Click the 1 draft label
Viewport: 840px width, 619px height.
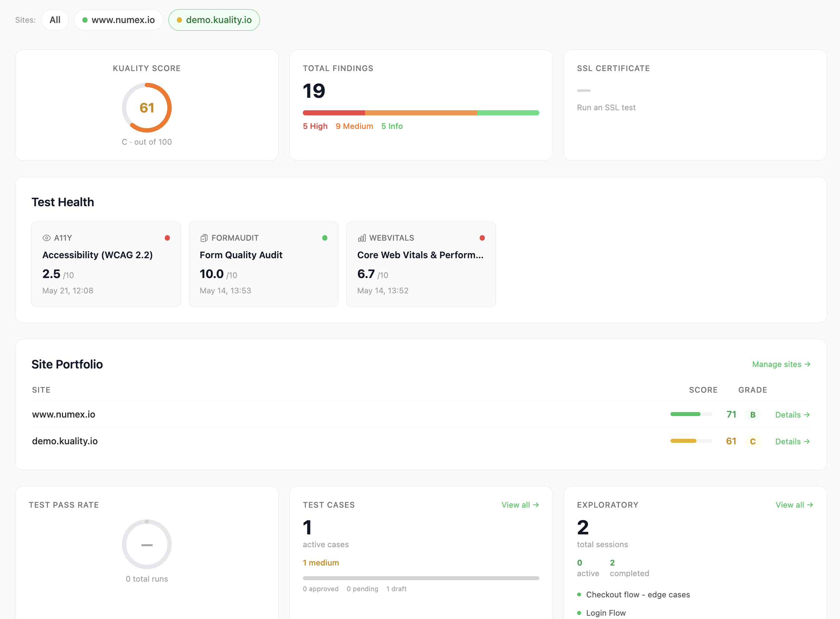click(x=396, y=589)
